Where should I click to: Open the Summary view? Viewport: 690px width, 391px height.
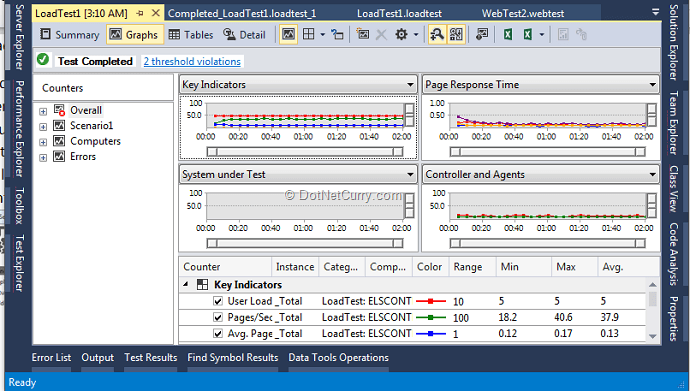tap(70, 35)
